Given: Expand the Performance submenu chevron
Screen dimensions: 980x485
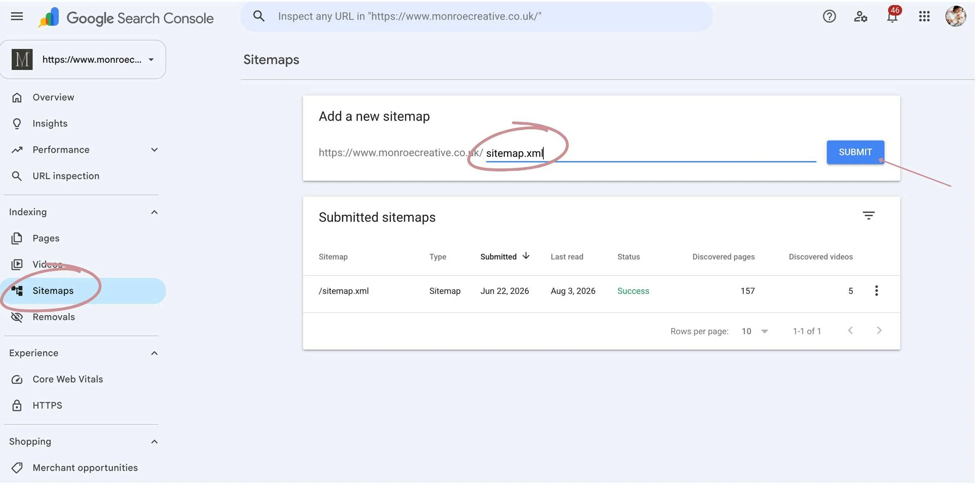Looking at the screenshot, I should coord(154,150).
